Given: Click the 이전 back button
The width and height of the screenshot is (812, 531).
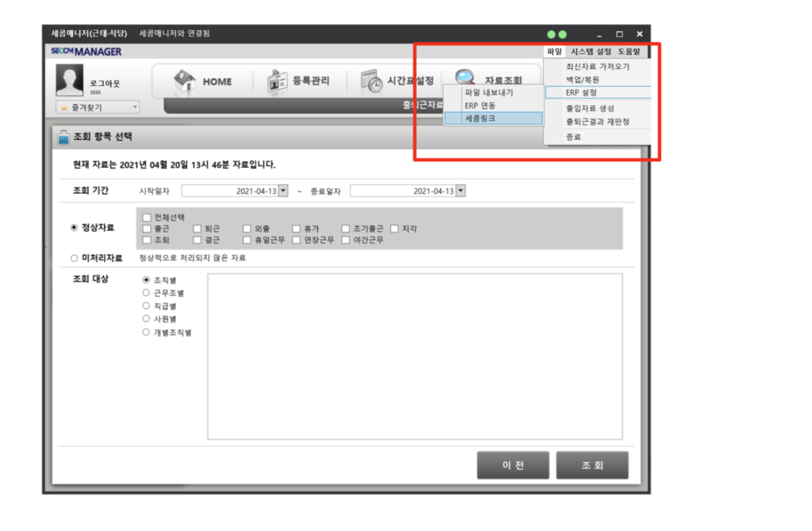Looking at the screenshot, I should 513,465.
